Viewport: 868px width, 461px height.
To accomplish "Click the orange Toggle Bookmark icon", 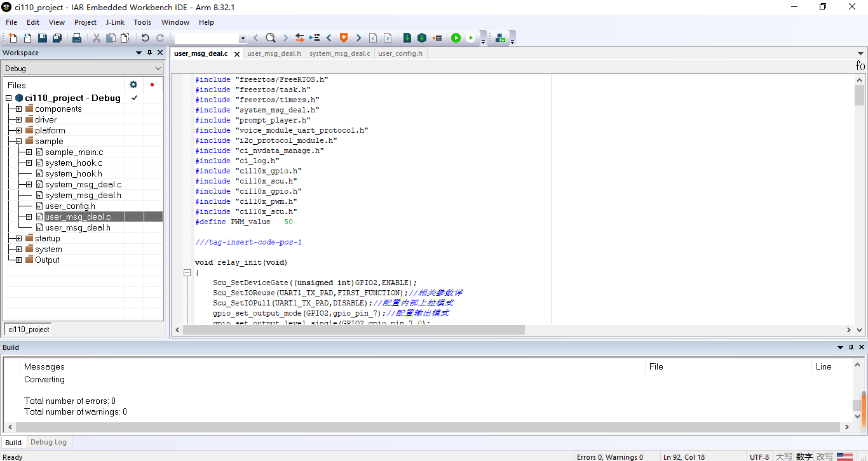I will [x=344, y=38].
